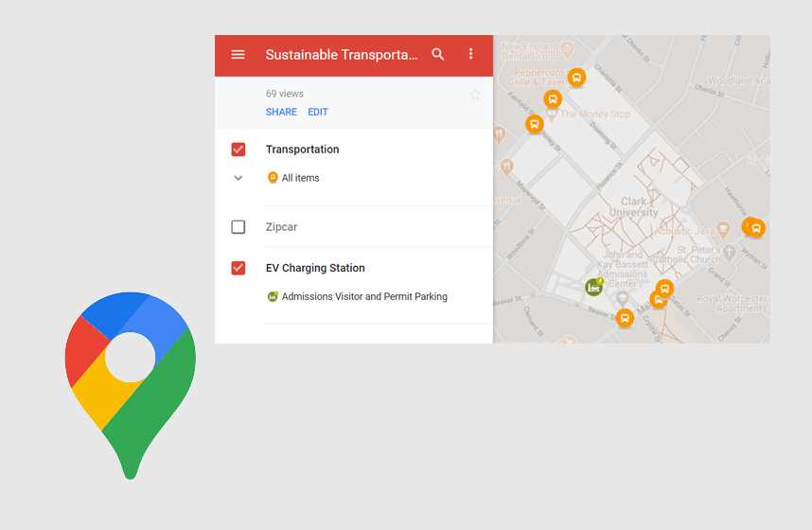Enable the Zipcar layer checkbox
Image resolution: width=812 pixels, height=530 pixels.
[238, 227]
